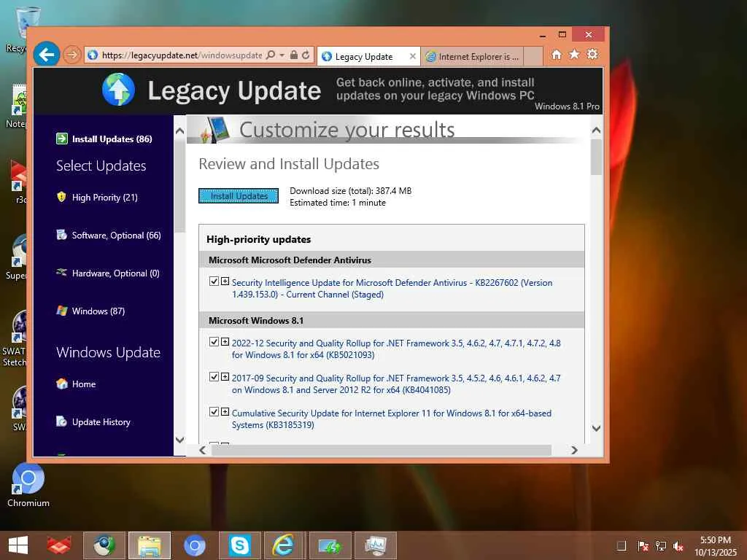Screen dimensions: 747x560
Task: Click the vertical scrollbar thumb in main pane
Action: 596,157
